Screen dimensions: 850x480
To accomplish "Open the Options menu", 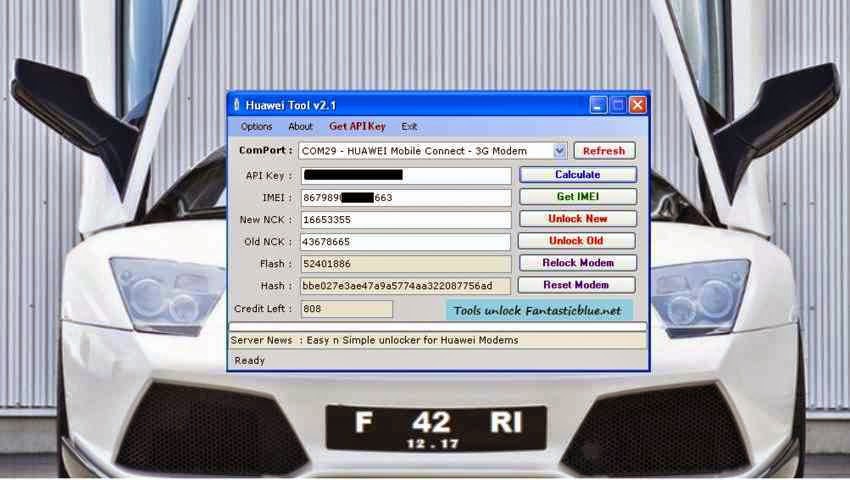I will [256, 126].
